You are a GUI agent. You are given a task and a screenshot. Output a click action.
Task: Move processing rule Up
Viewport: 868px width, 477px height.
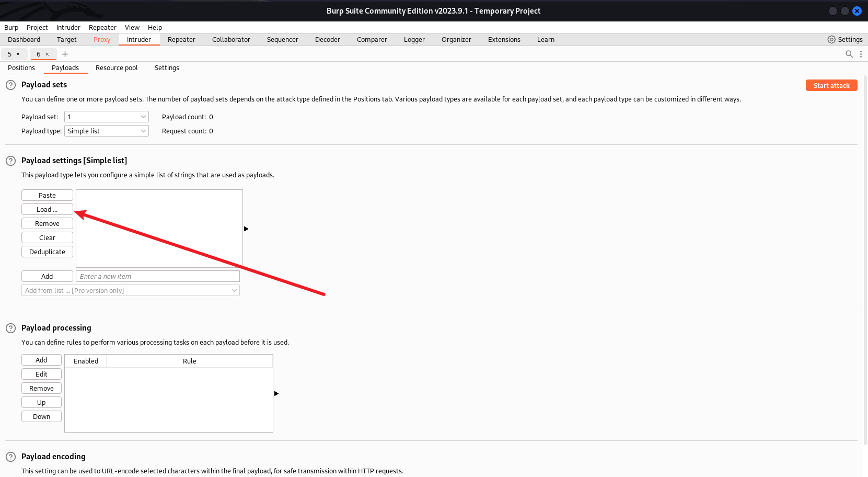point(41,402)
